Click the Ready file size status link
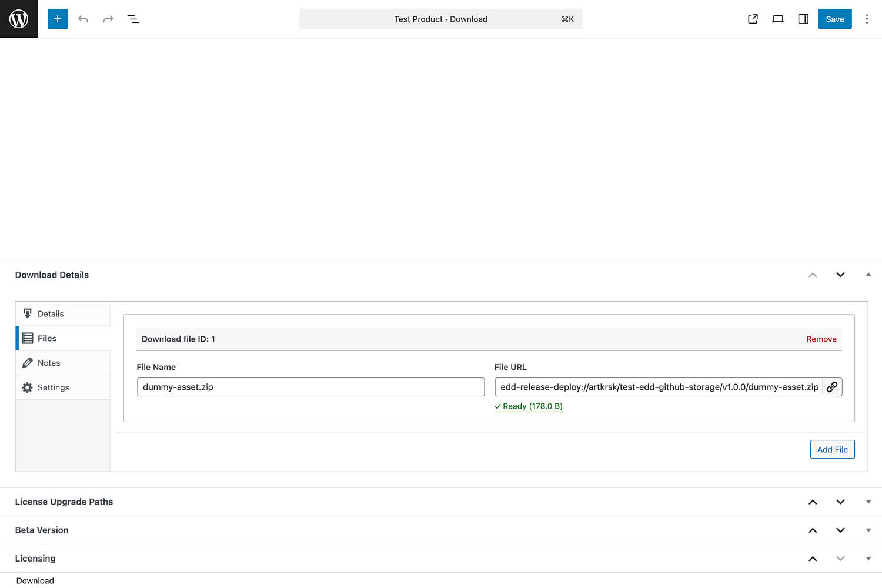 coord(528,406)
